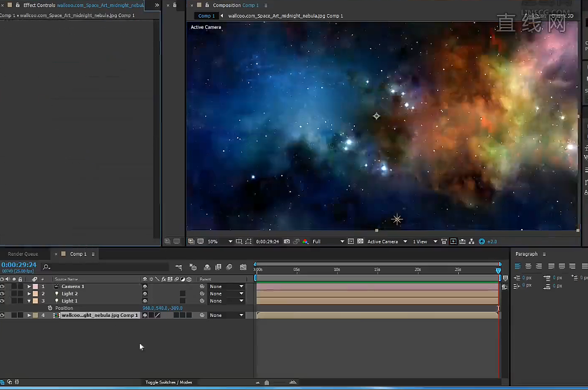Click the Reset Exposure icon beside +2.0
This screenshot has height=390, width=588.
(x=482, y=242)
